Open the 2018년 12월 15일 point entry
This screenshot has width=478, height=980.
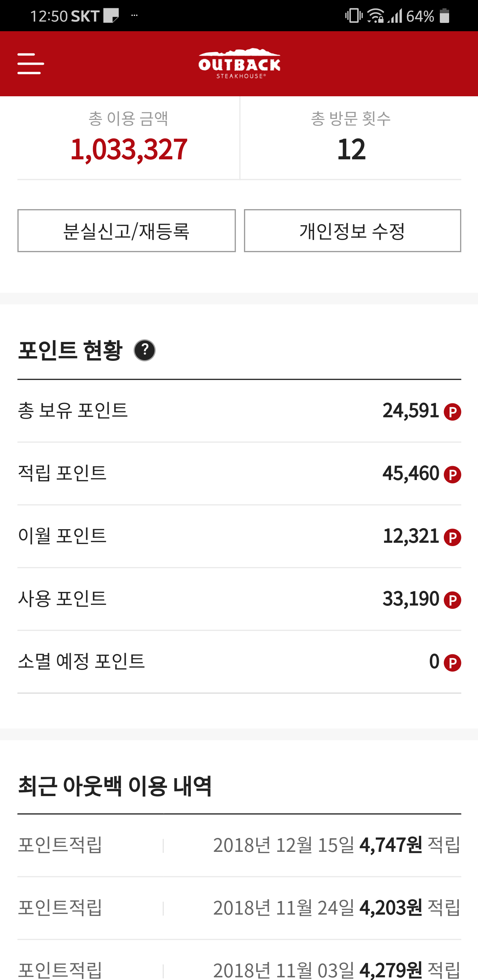click(x=239, y=845)
